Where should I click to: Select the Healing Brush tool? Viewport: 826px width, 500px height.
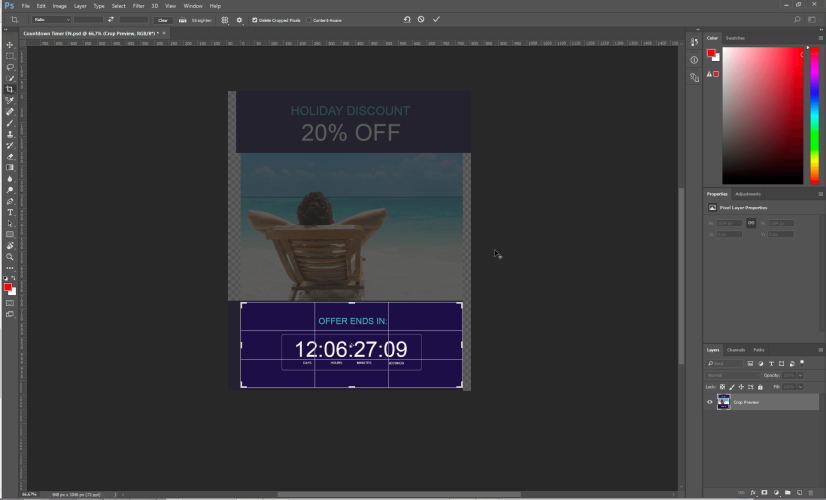[x=10, y=112]
